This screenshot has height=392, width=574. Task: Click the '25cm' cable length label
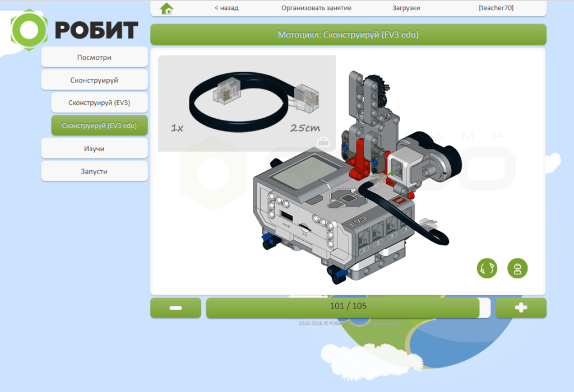coord(305,128)
